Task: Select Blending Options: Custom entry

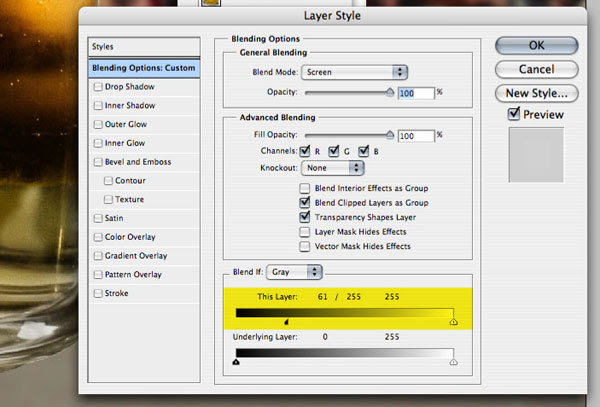Action: coord(144,68)
